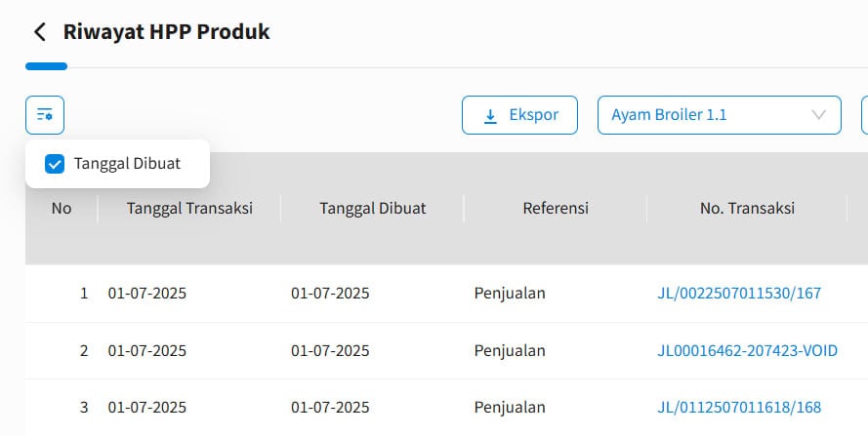
Task: Click the Referensi column header
Action: (556, 209)
